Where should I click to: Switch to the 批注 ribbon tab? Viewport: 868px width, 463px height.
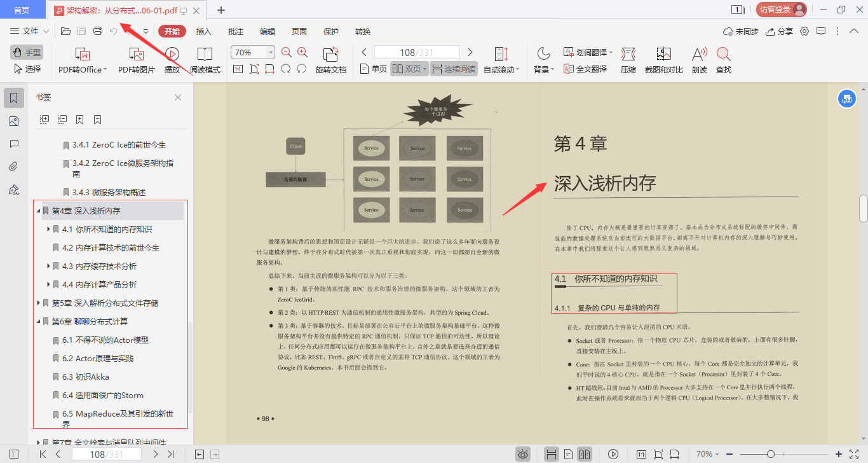(x=236, y=32)
